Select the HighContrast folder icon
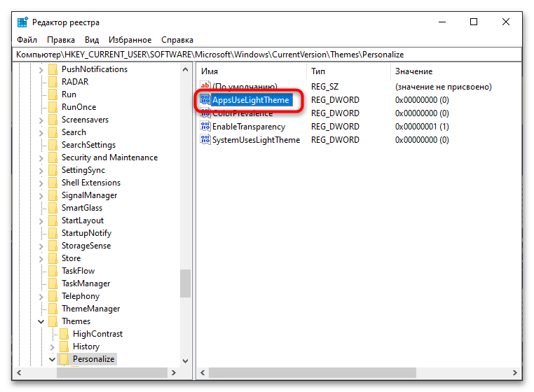Viewport: 534px width, 392px height. click(64, 333)
